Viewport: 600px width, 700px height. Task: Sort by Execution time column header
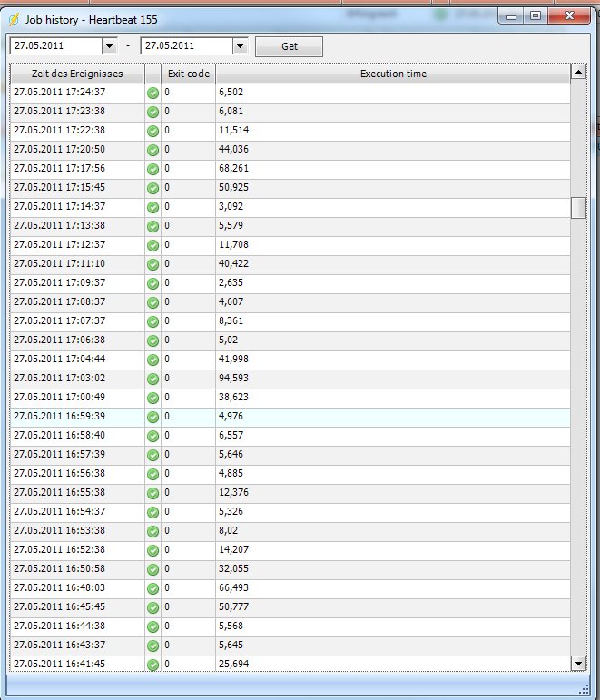point(393,74)
